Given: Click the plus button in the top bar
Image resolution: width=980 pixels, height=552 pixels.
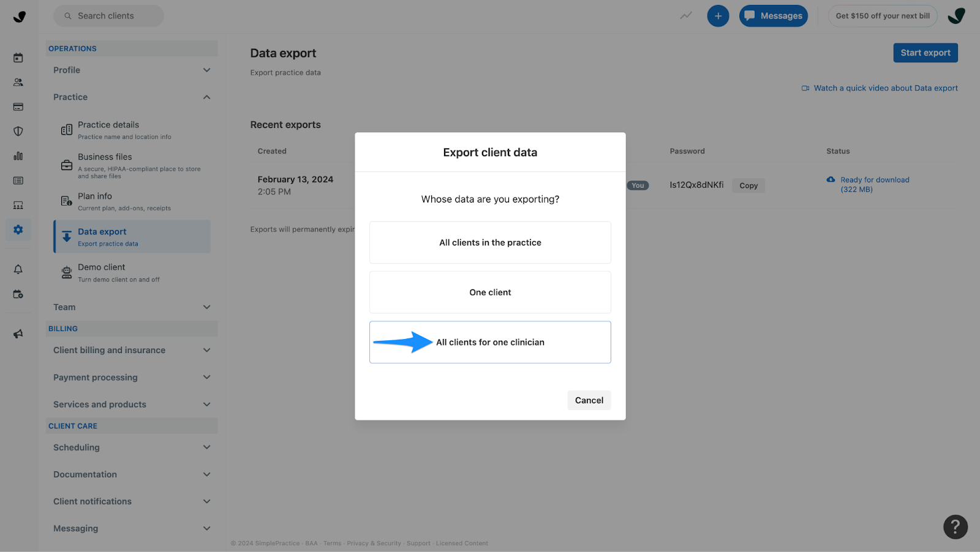Looking at the screenshot, I should (x=718, y=16).
